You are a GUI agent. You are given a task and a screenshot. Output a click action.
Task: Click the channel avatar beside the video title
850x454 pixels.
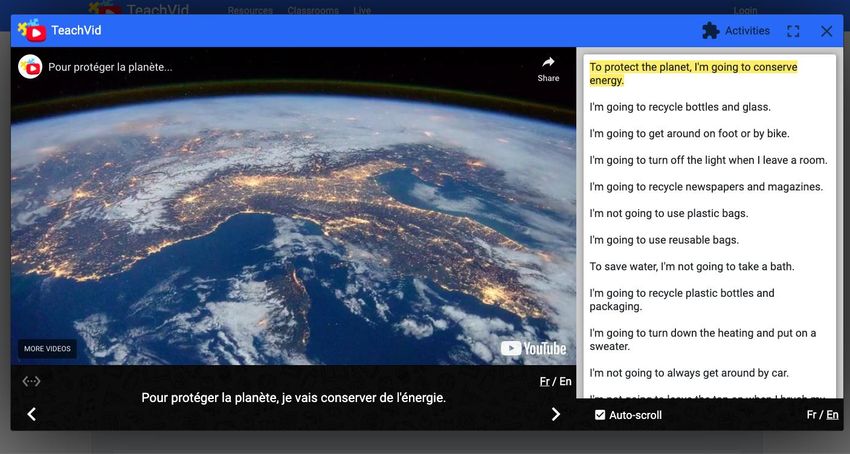pyautogui.click(x=30, y=67)
